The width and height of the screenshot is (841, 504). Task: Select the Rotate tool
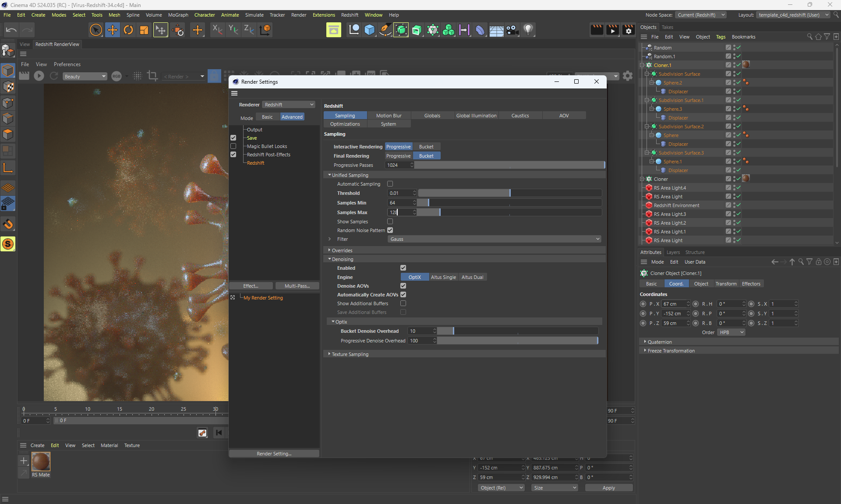tap(128, 30)
